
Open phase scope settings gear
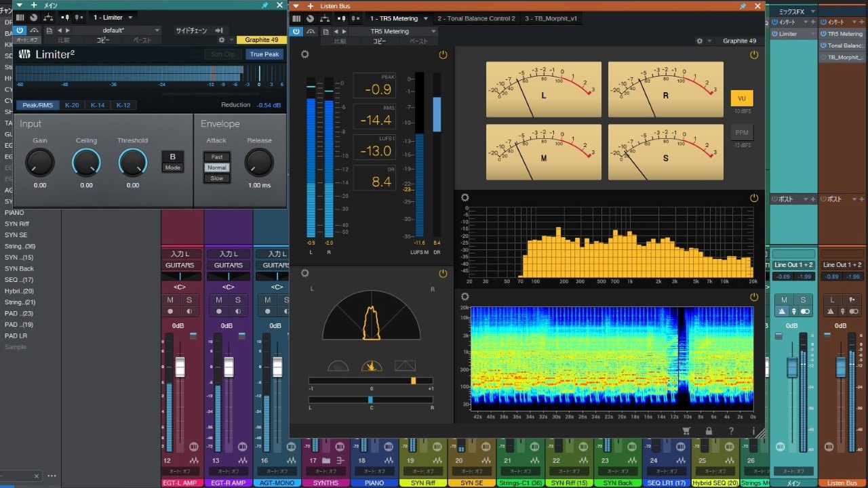(x=305, y=273)
